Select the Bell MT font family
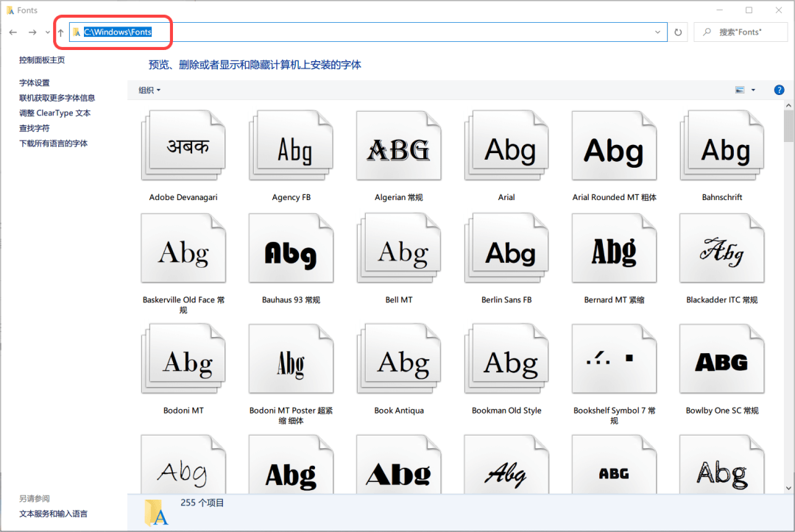795x532 pixels. (x=398, y=248)
